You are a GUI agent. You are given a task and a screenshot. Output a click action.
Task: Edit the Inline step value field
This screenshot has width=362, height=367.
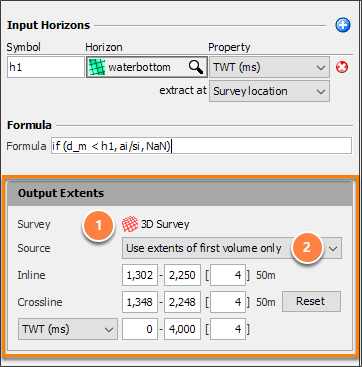click(228, 275)
